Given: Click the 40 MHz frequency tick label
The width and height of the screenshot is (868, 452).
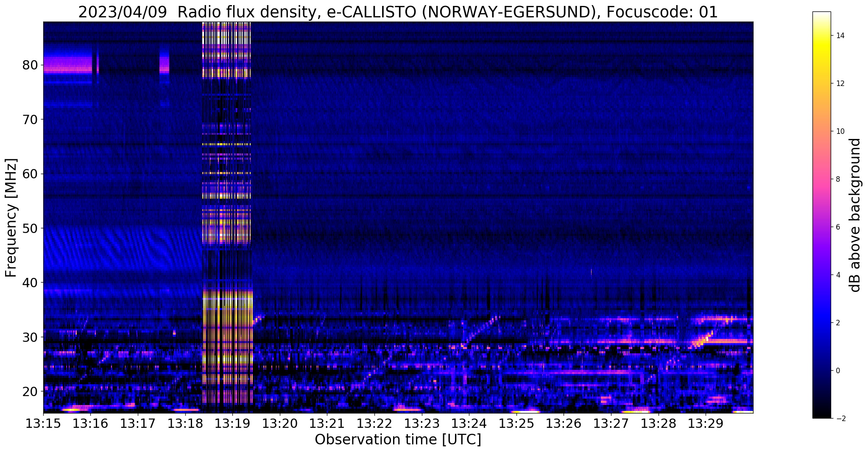Looking at the screenshot, I should (30, 283).
